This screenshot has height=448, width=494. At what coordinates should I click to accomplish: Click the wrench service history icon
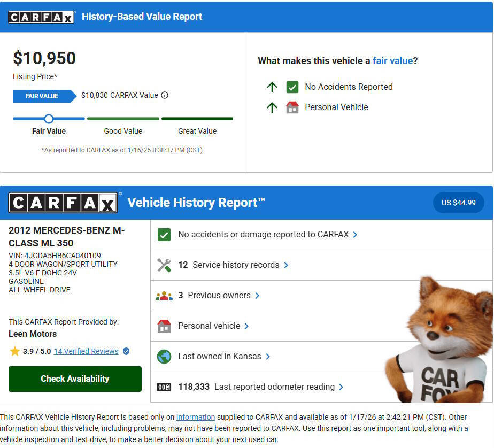coord(164,265)
